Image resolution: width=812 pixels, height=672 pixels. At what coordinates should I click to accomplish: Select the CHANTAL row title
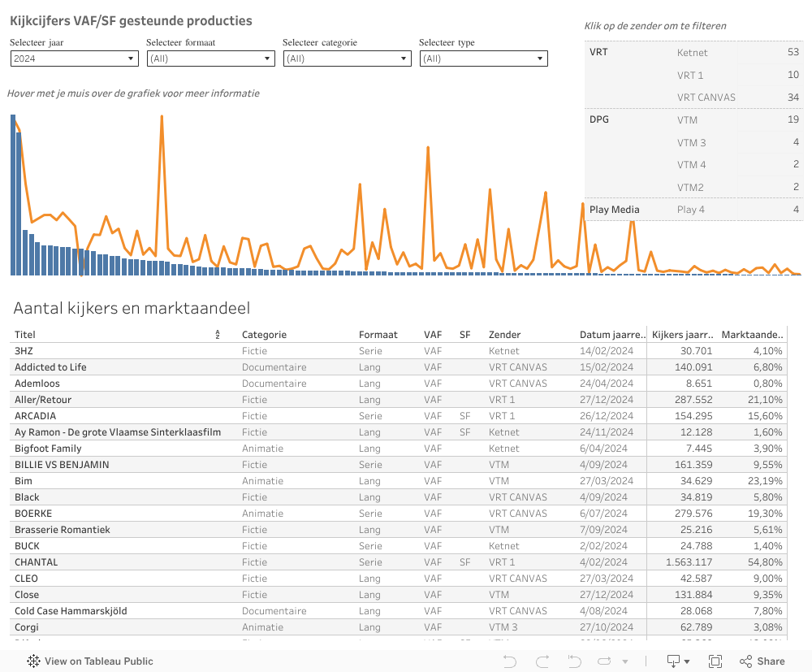click(36, 562)
